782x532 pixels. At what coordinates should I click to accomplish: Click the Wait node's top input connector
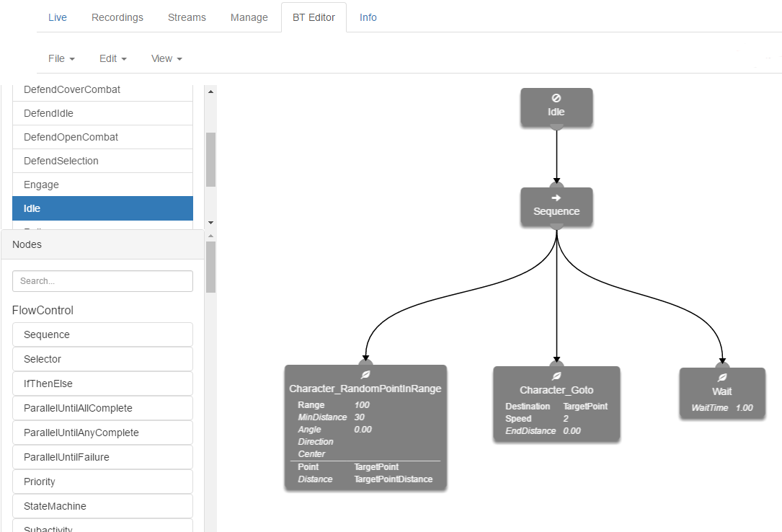pos(722,367)
